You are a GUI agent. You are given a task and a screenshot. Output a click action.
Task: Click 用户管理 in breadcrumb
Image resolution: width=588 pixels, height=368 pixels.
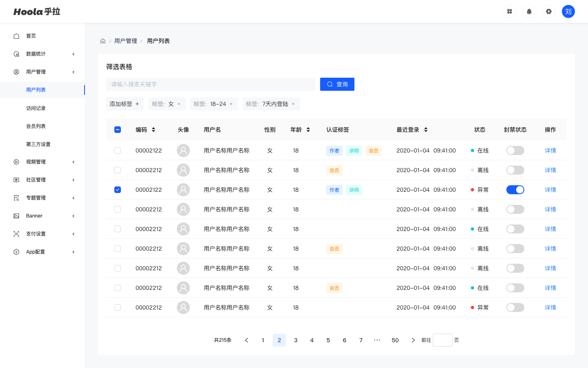pos(126,41)
